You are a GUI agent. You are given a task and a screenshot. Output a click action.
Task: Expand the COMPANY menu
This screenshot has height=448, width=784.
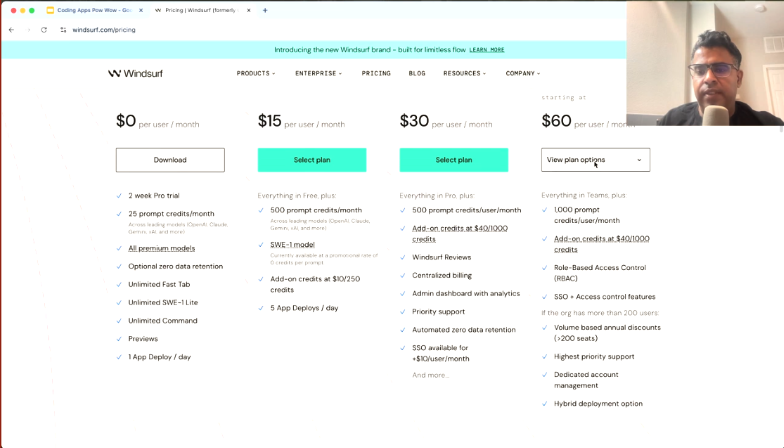522,74
